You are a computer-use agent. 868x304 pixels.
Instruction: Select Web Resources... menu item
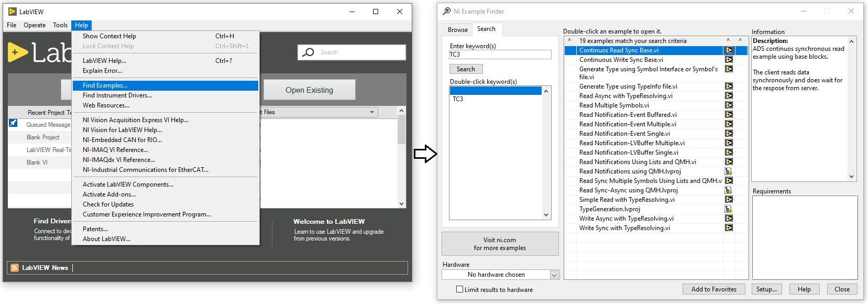(166, 105)
